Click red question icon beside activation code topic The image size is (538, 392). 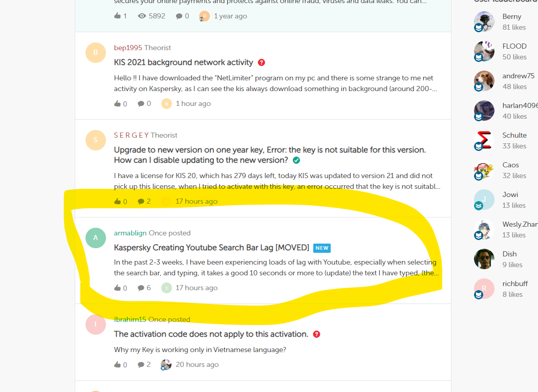[317, 334]
